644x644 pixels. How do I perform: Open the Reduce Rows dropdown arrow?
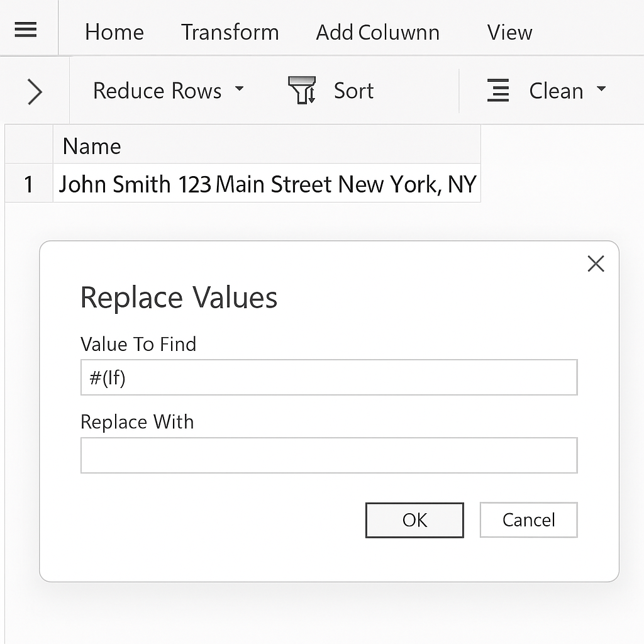click(239, 89)
